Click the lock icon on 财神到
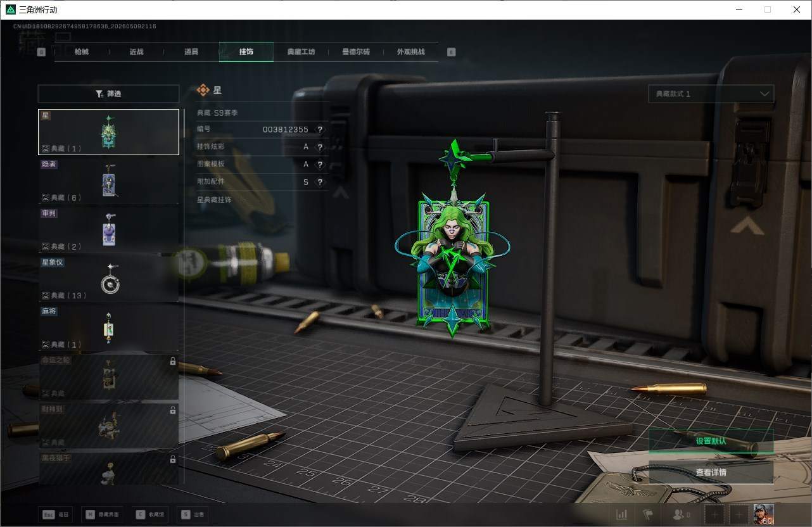This screenshot has width=812, height=527. point(173,410)
